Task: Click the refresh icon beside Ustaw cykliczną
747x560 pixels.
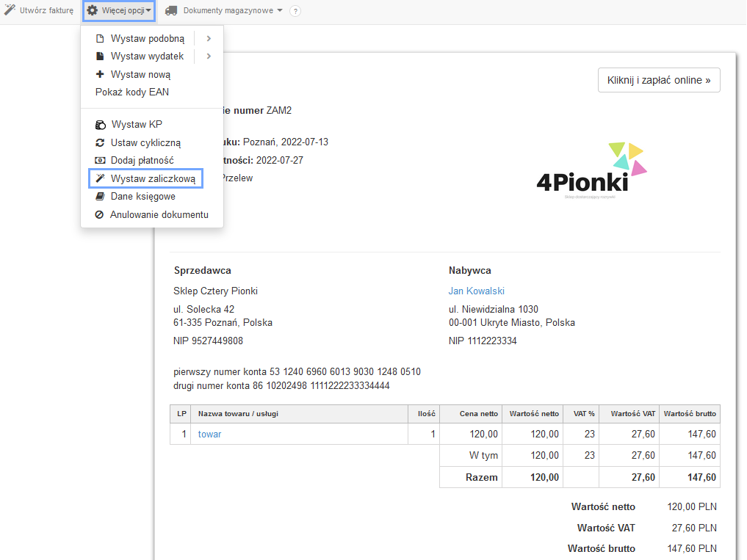Action: coord(100,143)
